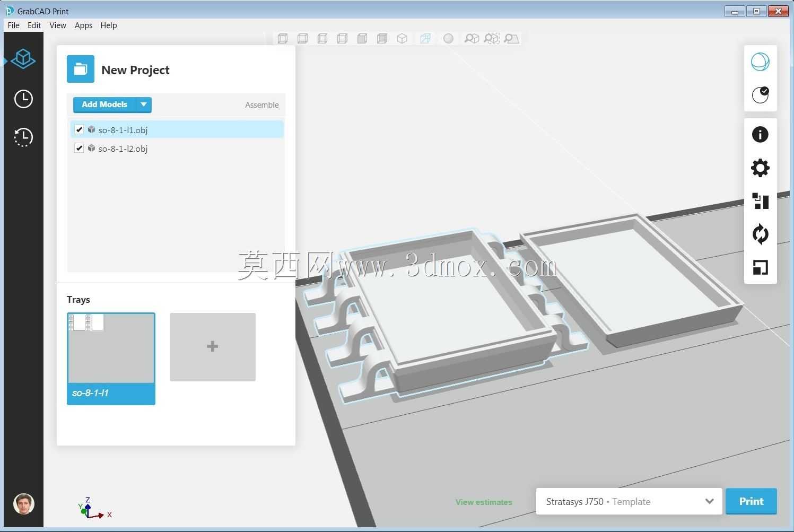Open the Arrange tray tool icon
The image size is (794, 532).
pyautogui.click(x=760, y=202)
